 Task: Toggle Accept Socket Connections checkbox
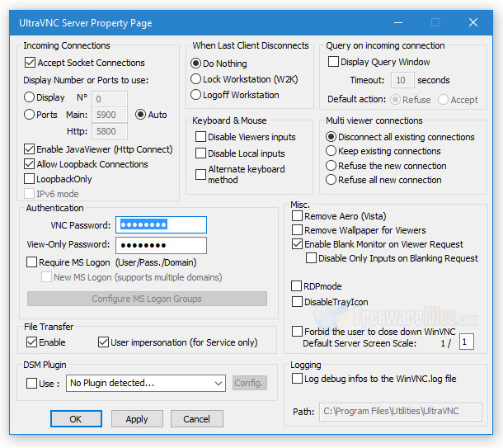[x=31, y=63]
